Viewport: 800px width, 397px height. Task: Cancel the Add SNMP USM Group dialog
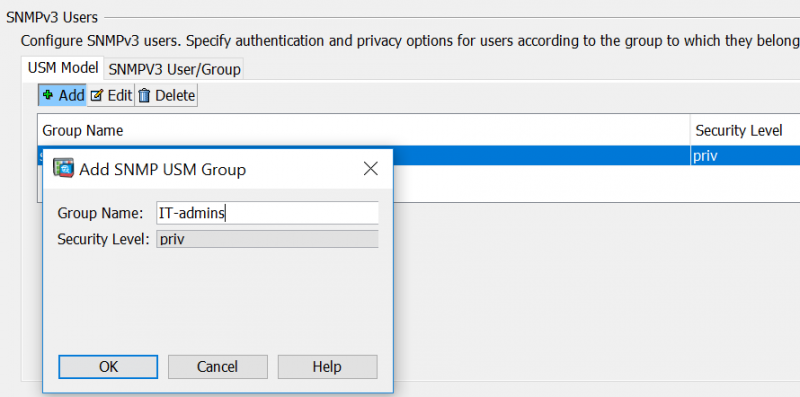coord(217,367)
